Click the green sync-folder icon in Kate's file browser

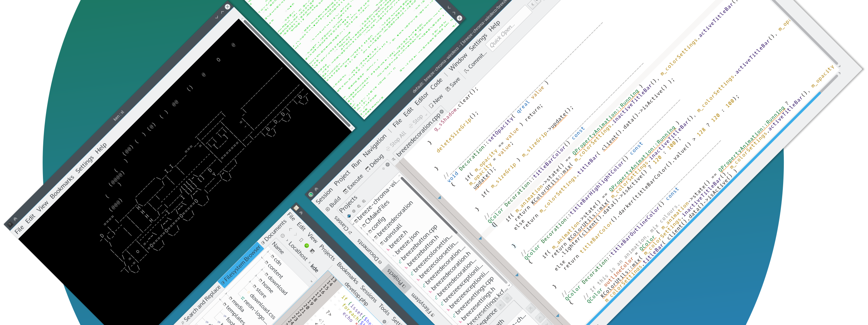tap(307, 245)
